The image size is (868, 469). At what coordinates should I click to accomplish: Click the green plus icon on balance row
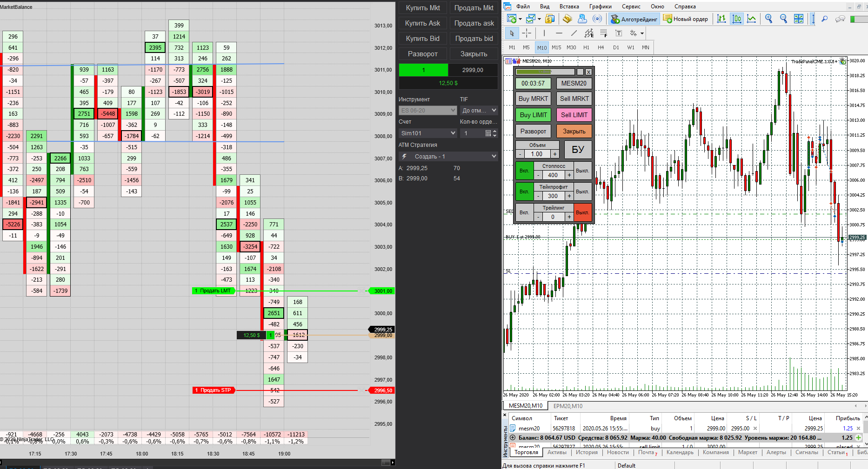pos(858,437)
